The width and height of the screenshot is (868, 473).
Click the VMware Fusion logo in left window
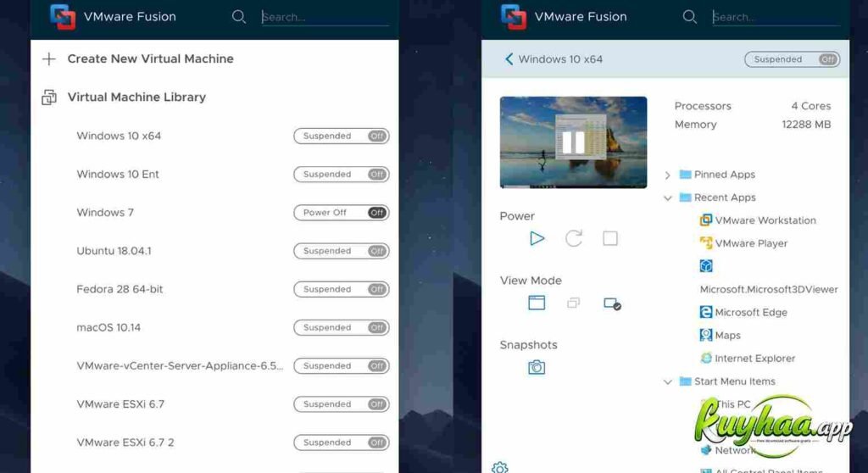(x=63, y=17)
